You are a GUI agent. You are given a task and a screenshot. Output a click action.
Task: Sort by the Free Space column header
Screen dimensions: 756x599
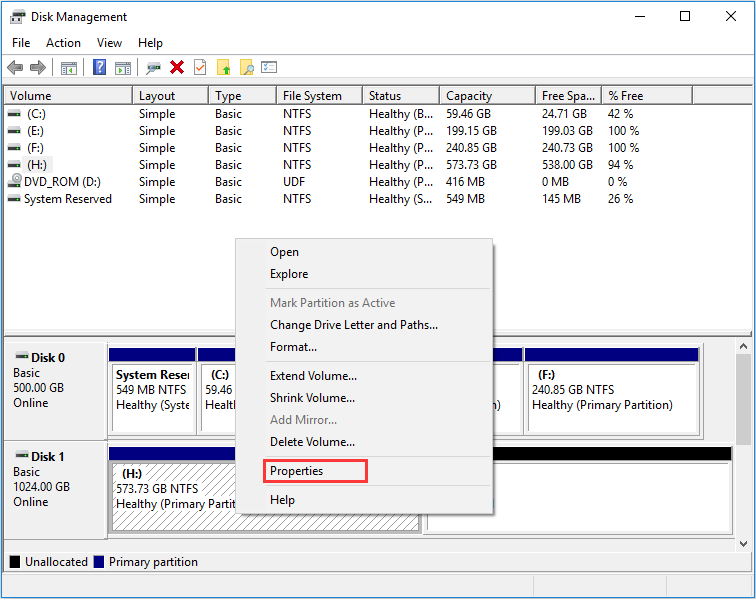tap(569, 95)
